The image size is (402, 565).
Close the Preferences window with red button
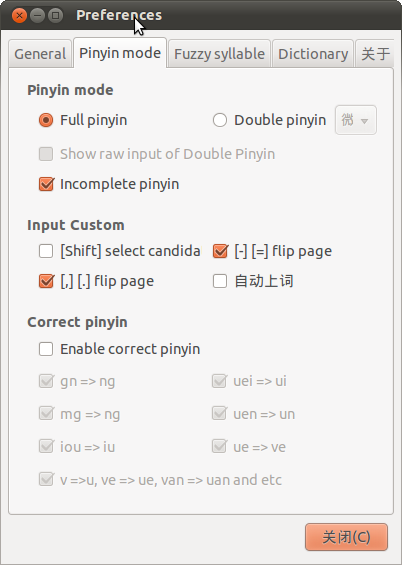click(x=19, y=15)
